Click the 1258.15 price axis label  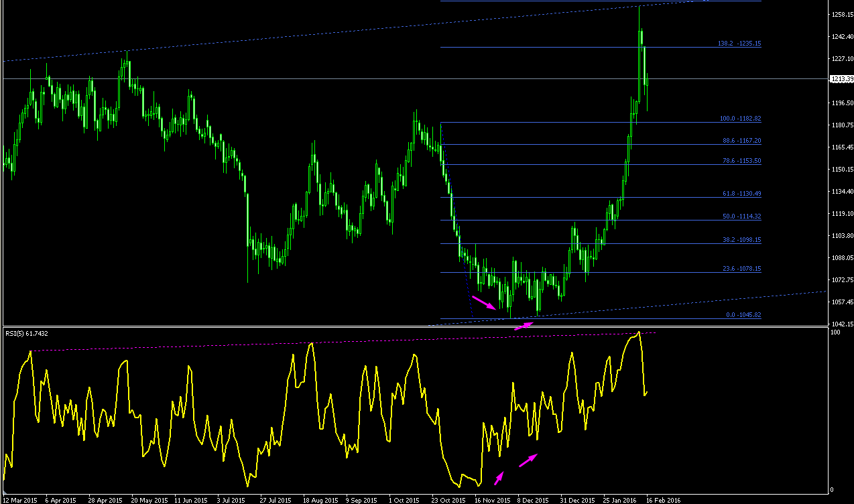(x=841, y=14)
